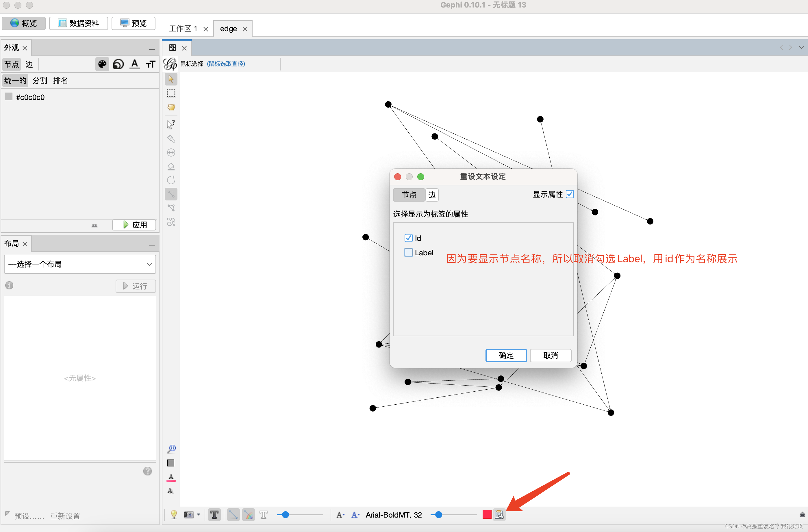Screen dimensions: 808x532
Task: Switch to the 边 tab in dialog
Action: pos(431,195)
